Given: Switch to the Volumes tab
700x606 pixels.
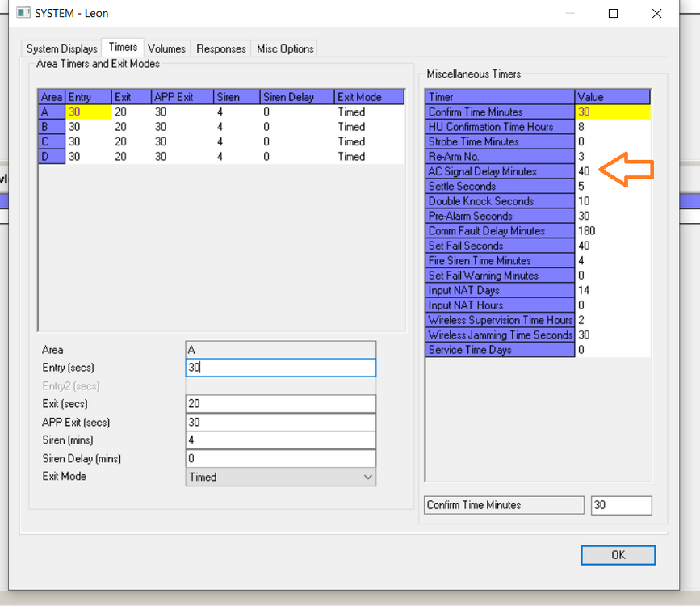Looking at the screenshot, I should point(166,48).
